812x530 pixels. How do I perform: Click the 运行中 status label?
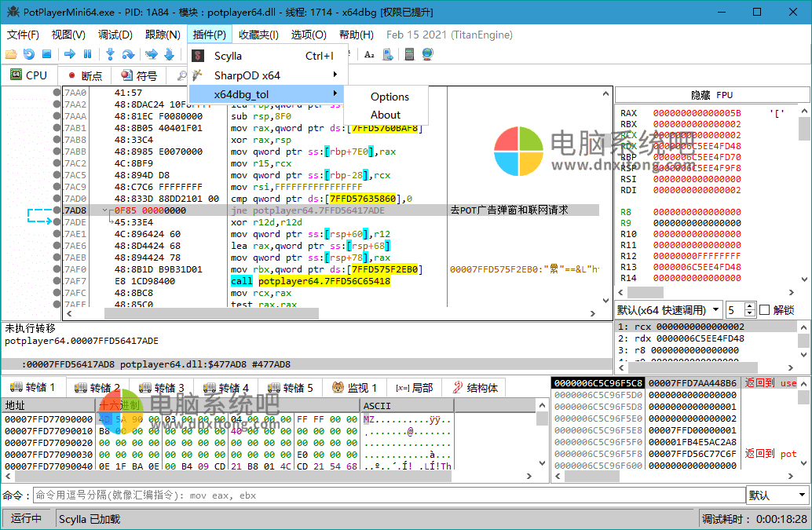click(x=26, y=518)
